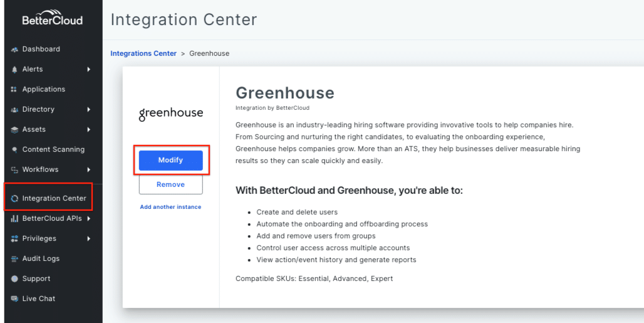
Task: Open the Support page
Action: [36, 278]
